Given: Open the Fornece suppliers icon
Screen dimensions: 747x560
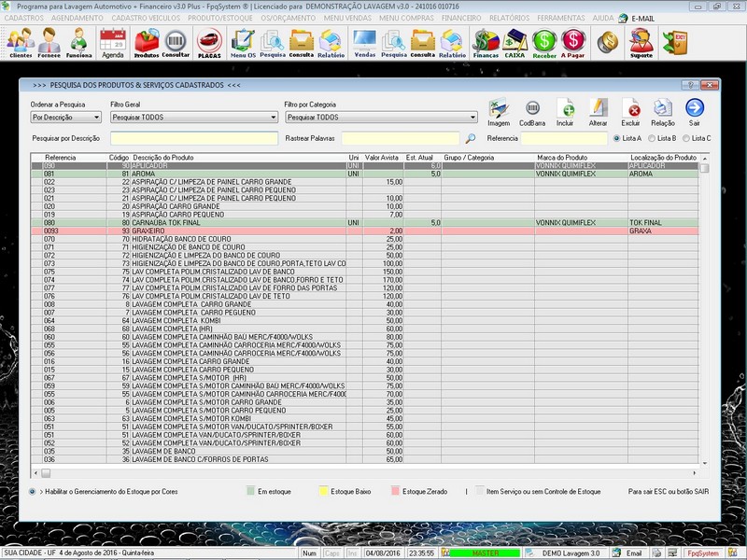Looking at the screenshot, I should [49, 43].
